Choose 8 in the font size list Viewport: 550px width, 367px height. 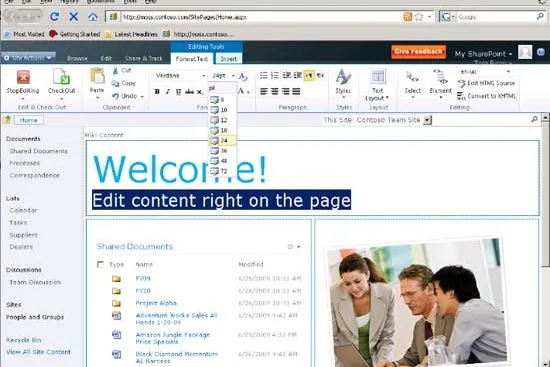pos(222,100)
